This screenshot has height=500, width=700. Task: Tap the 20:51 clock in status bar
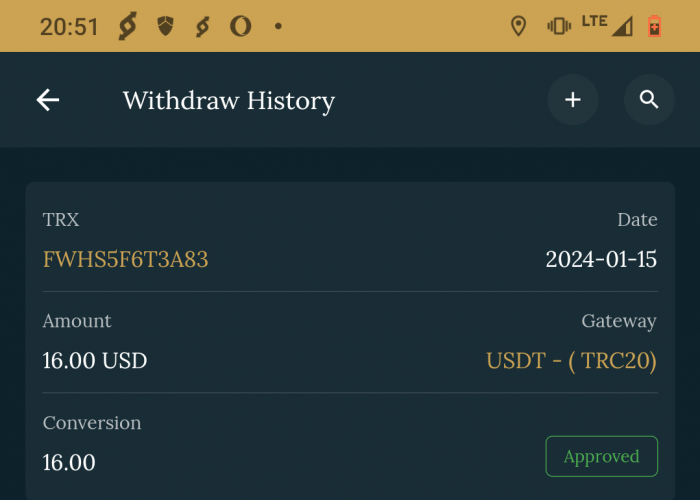tap(69, 27)
